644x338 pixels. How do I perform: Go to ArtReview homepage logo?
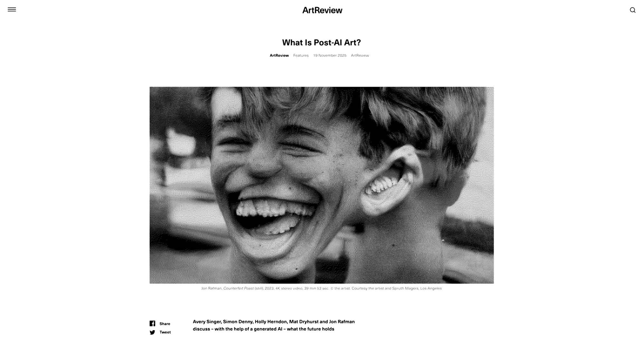coord(322,10)
